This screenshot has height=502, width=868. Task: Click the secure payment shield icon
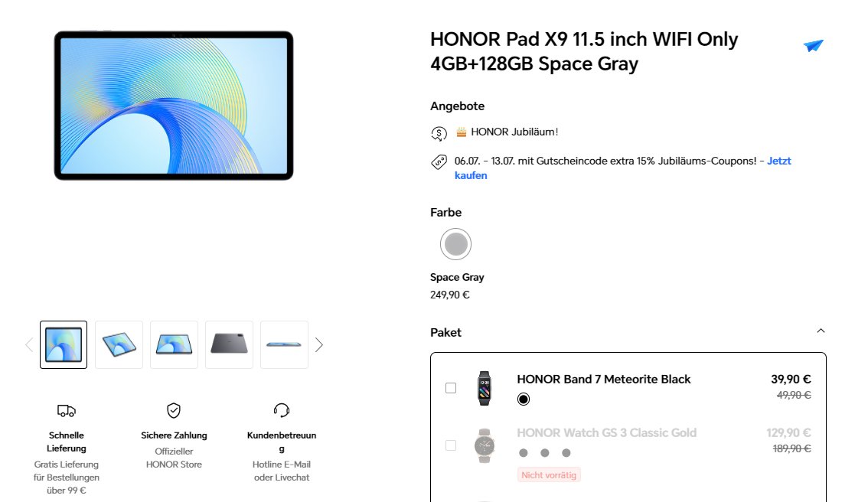pos(174,411)
